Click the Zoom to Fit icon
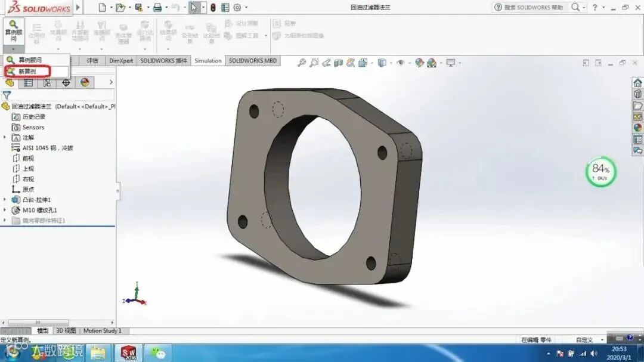 [302, 63]
